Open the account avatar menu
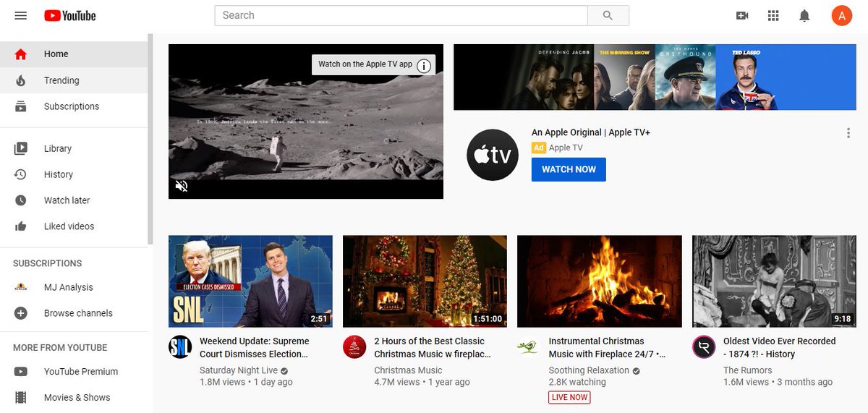 pos(841,15)
